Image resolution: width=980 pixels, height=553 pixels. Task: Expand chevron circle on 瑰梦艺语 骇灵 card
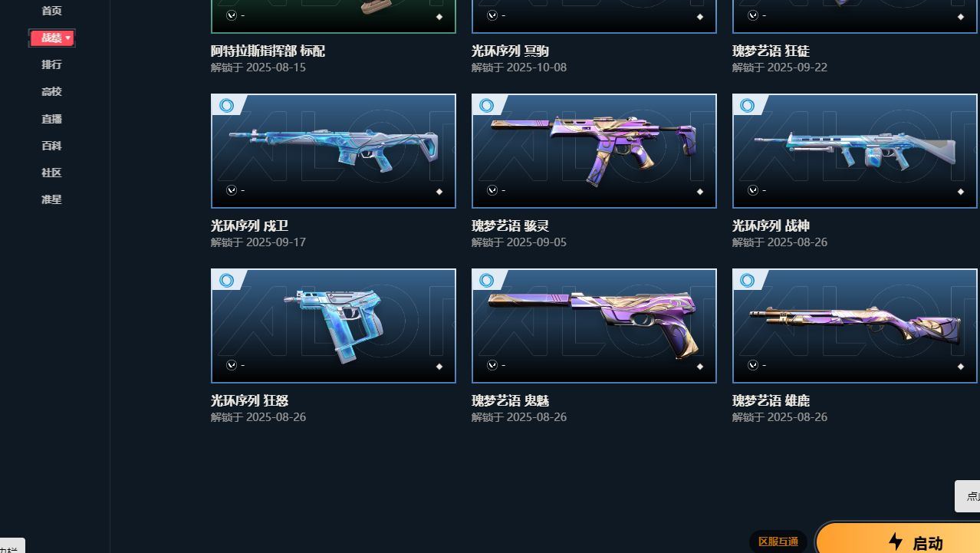click(492, 190)
